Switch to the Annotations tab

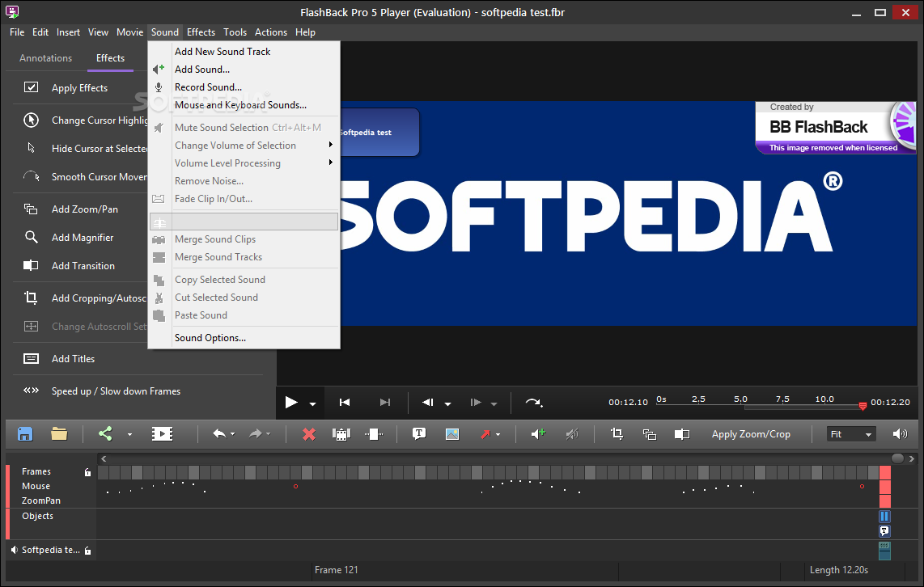(x=45, y=58)
